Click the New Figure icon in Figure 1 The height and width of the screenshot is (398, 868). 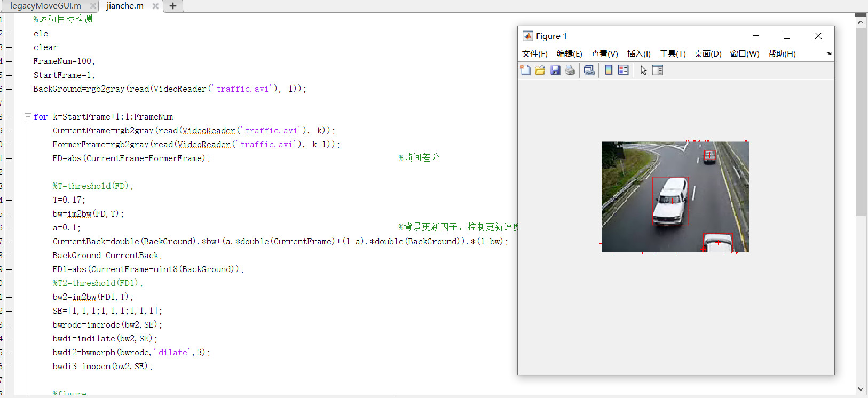[x=525, y=70]
